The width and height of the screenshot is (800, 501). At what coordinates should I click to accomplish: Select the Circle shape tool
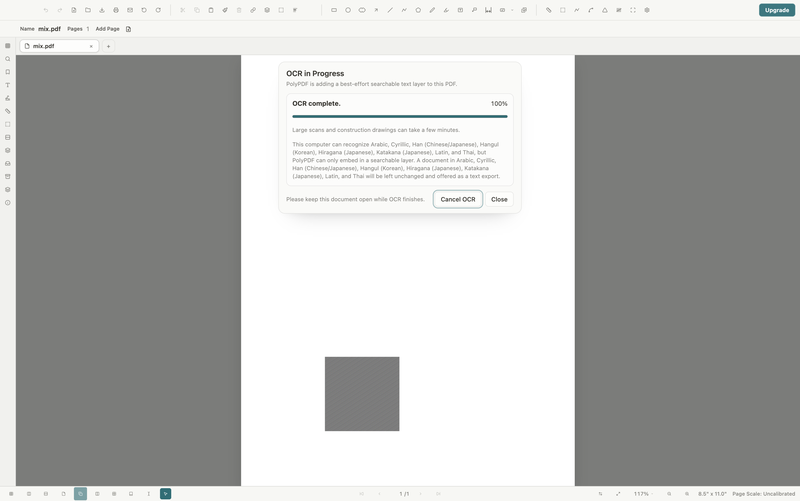[x=348, y=10]
